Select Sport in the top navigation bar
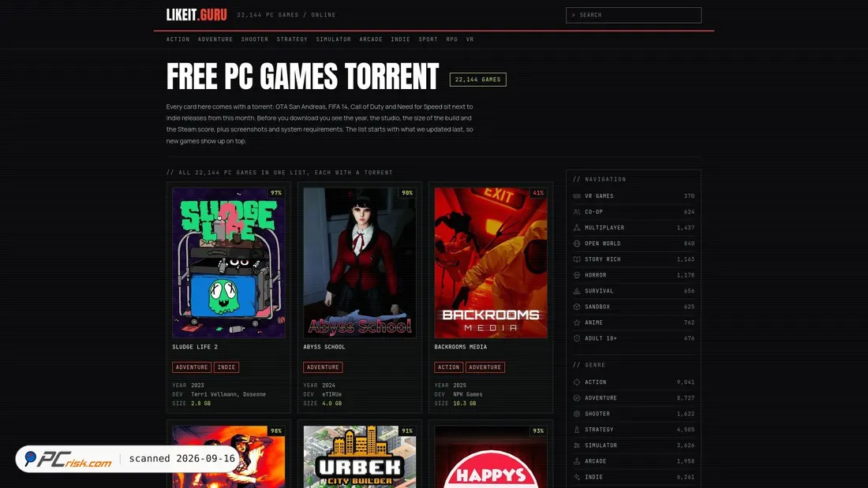The height and width of the screenshot is (488, 868). pyautogui.click(x=428, y=39)
